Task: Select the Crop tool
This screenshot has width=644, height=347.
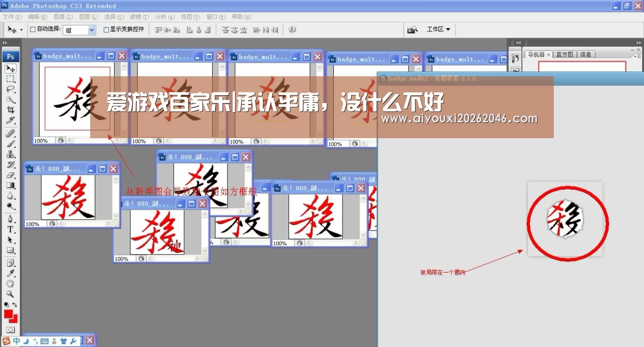Action: (x=10, y=110)
